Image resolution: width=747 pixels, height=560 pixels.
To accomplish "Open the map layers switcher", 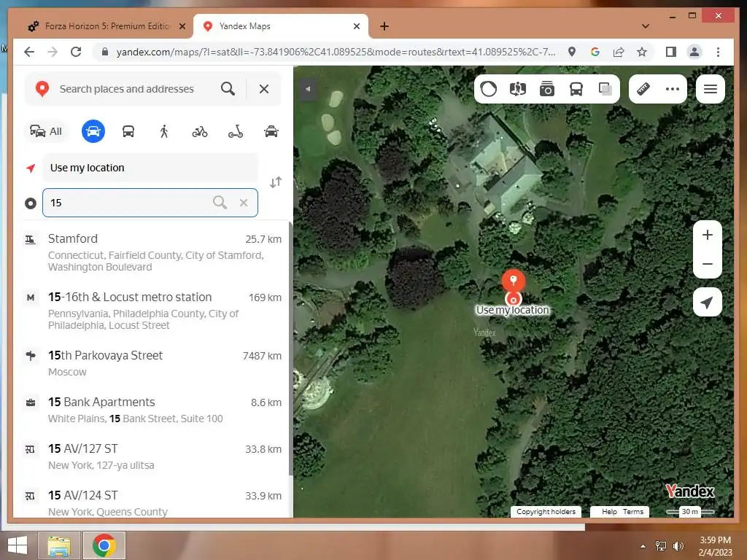I will (605, 89).
